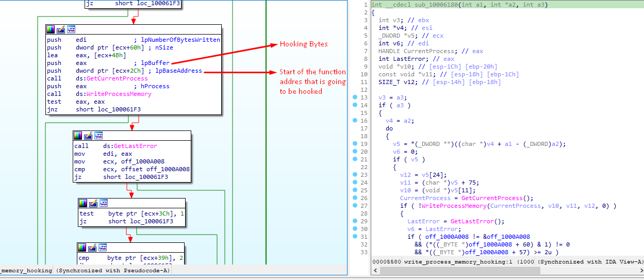Viewport: 644px width, 280px height.
Task: Toggle breakpoint dot on pseudocode line 21
Action: pos(355,159)
